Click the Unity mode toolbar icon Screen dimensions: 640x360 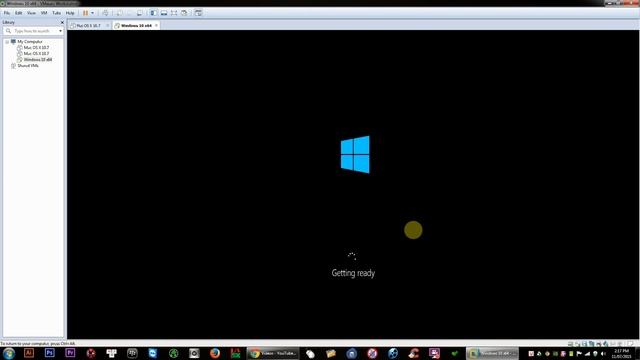point(184,13)
